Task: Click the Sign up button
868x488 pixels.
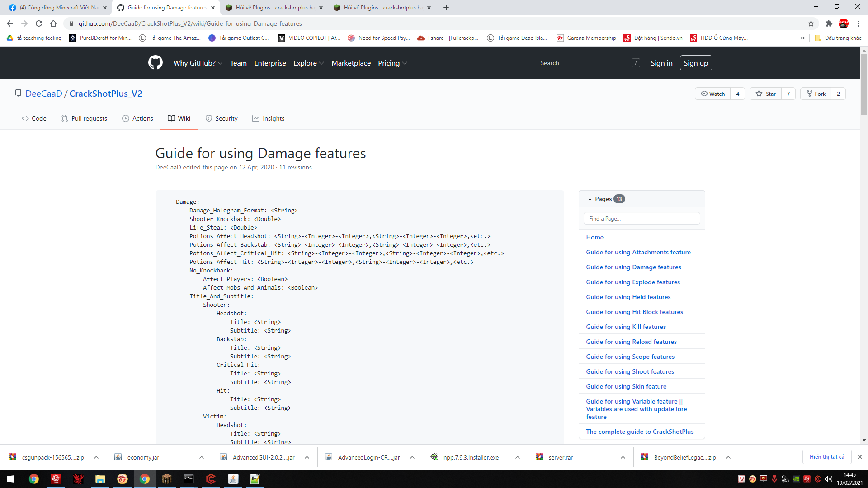Action: pyautogui.click(x=696, y=63)
